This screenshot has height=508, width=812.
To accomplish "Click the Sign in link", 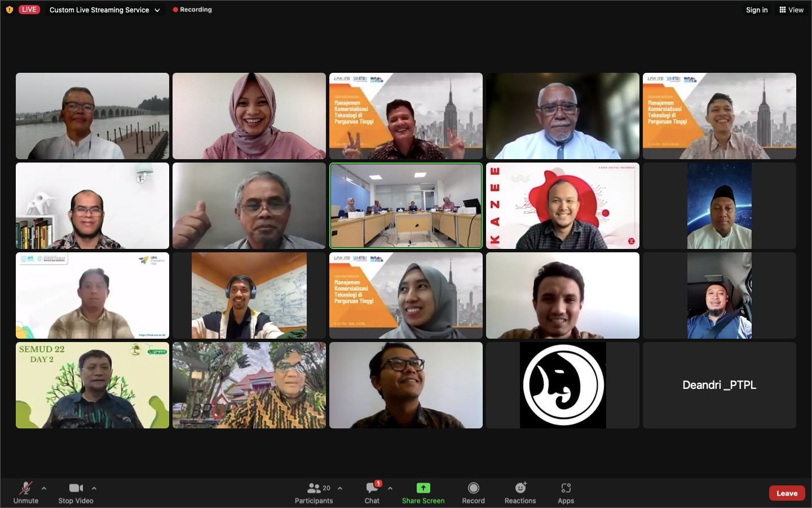I will click(x=757, y=10).
